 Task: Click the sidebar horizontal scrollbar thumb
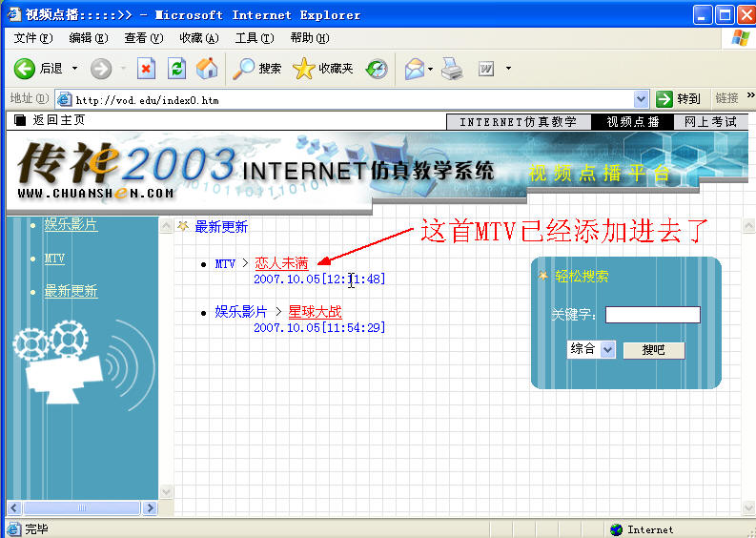pyautogui.click(x=81, y=508)
